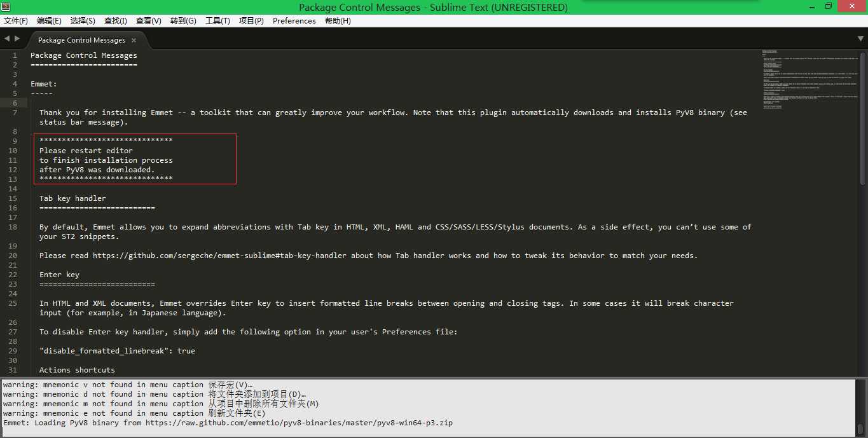Click the 'Tab key handler' heading

pyautogui.click(x=72, y=198)
